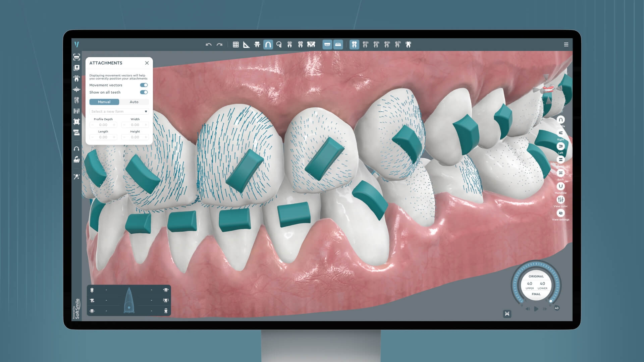Viewport: 644px width, 362px height.
Task: Click the FINAL stage label
Action: click(536, 294)
